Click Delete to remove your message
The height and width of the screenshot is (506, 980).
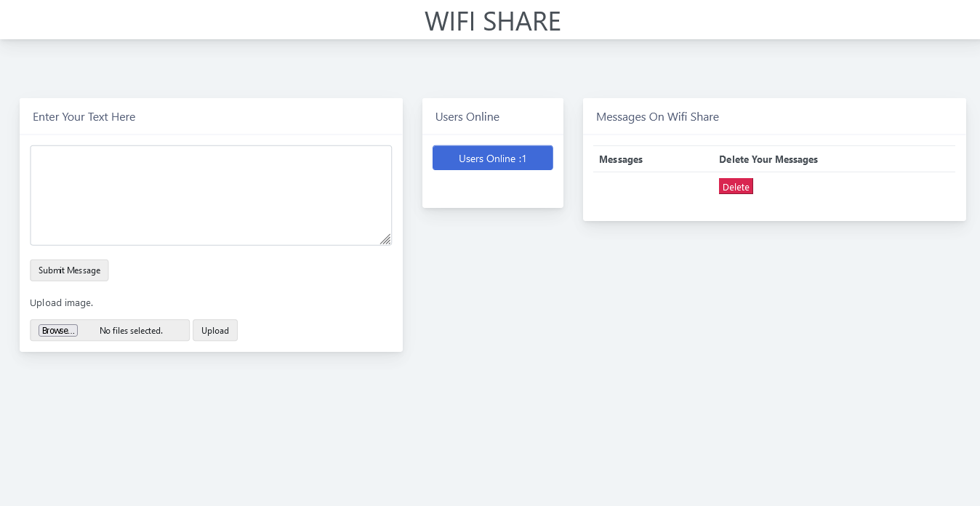736,186
